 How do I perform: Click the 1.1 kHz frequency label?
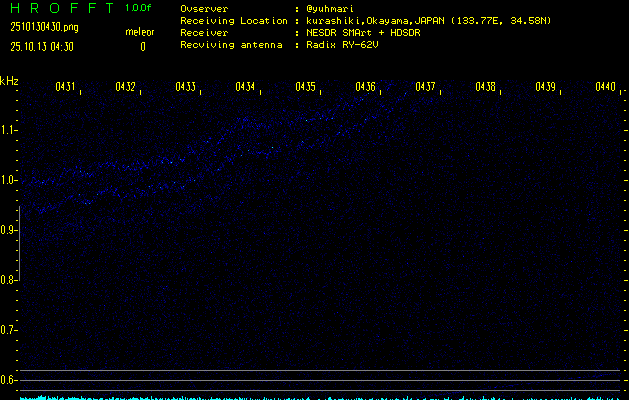[9, 130]
